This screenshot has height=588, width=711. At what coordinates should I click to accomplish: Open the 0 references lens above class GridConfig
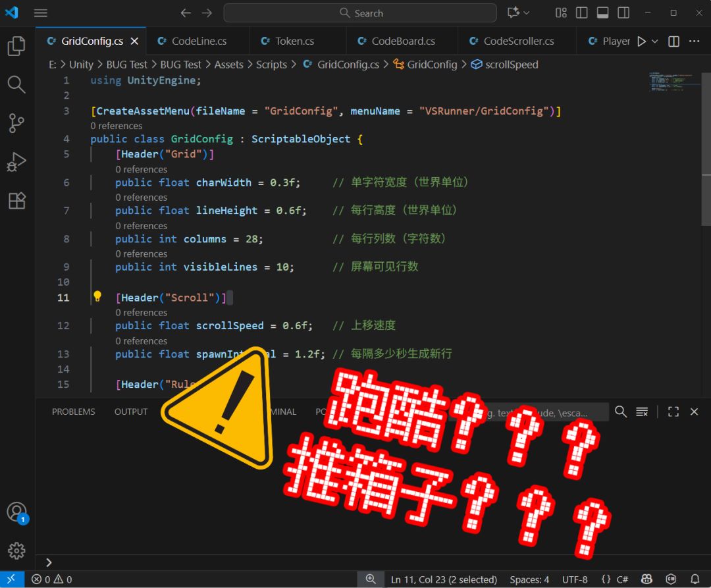(116, 126)
